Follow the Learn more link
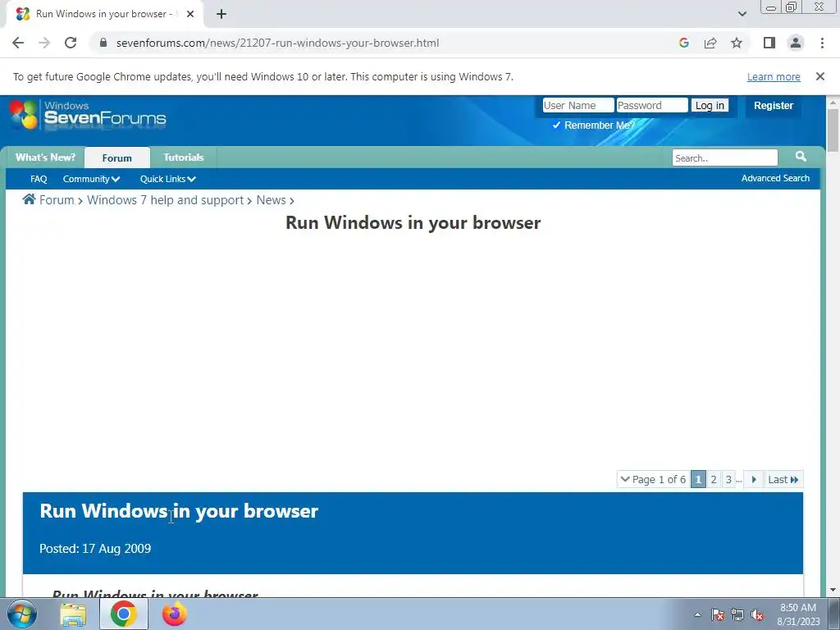840x630 pixels. 774,76
